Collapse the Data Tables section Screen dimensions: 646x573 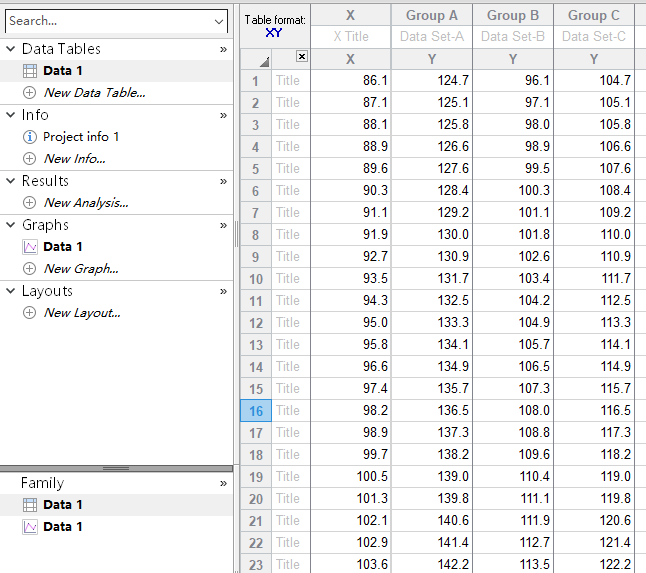pyautogui.click(x=11, y=49)
